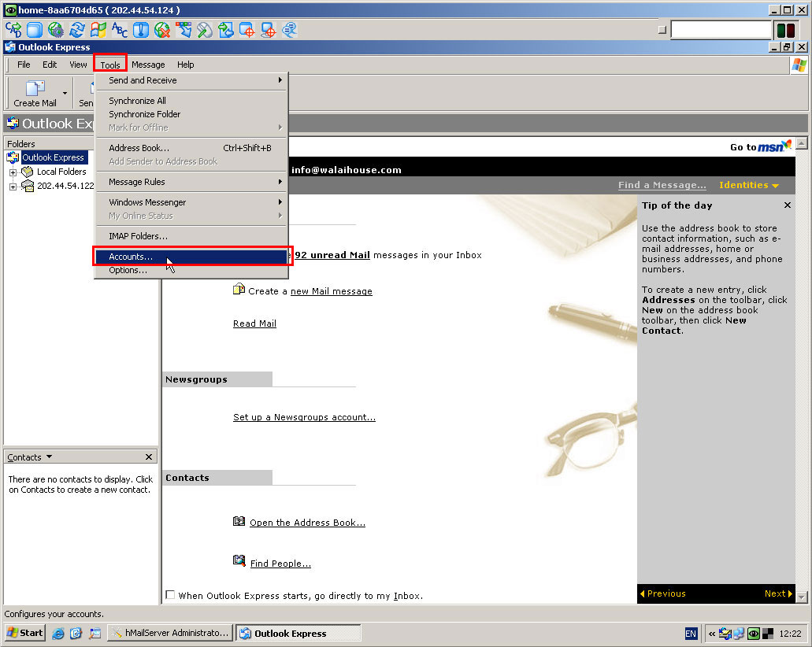Check 'go directly to my Inbox' checkbox
812x647 pixels.
pos(170,595)
